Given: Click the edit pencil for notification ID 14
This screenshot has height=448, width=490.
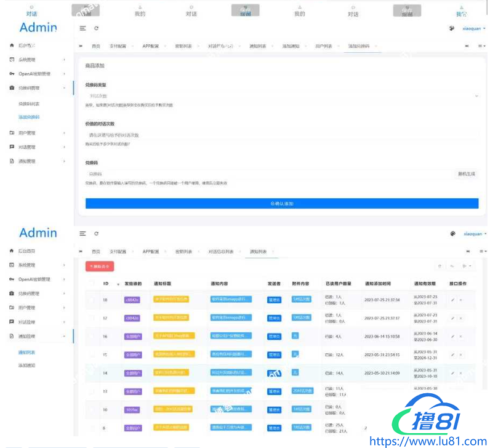Looking at the screenshot, I should click(x=452, y=373).
